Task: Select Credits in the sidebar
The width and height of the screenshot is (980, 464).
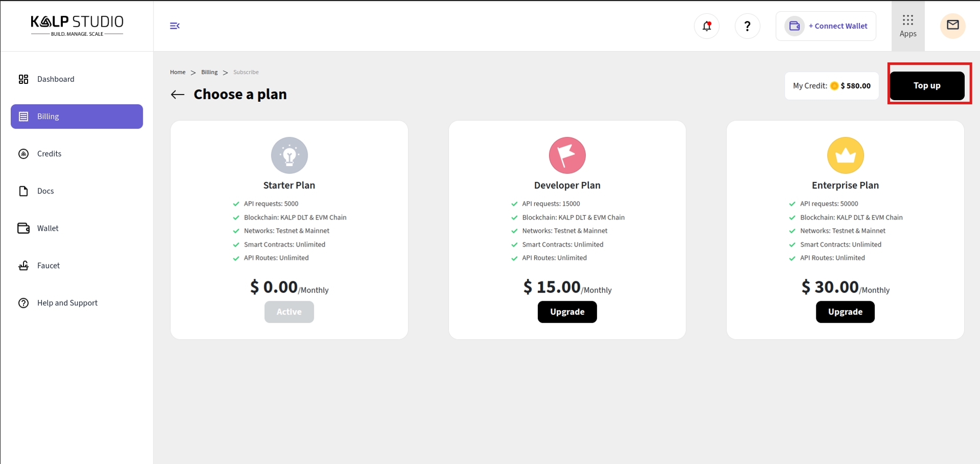Action: click(49, 154)
